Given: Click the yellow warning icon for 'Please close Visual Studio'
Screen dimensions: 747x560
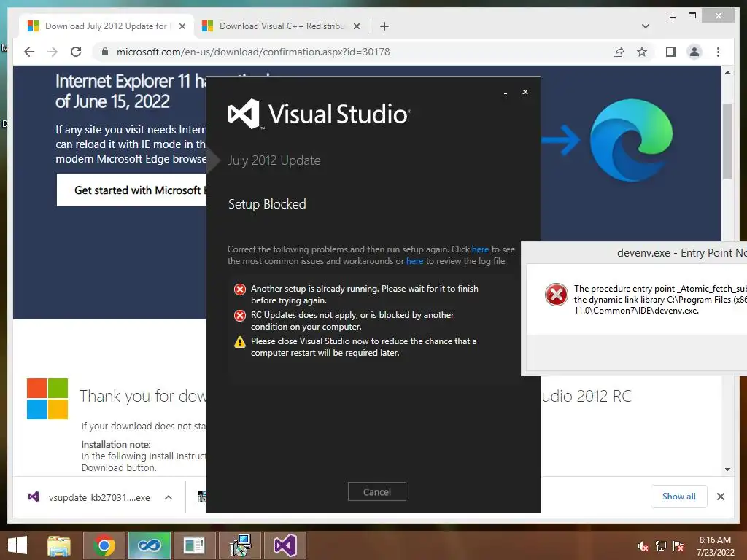Looking at the screenshot, I should pyautogui.click(x=239, y=341).
